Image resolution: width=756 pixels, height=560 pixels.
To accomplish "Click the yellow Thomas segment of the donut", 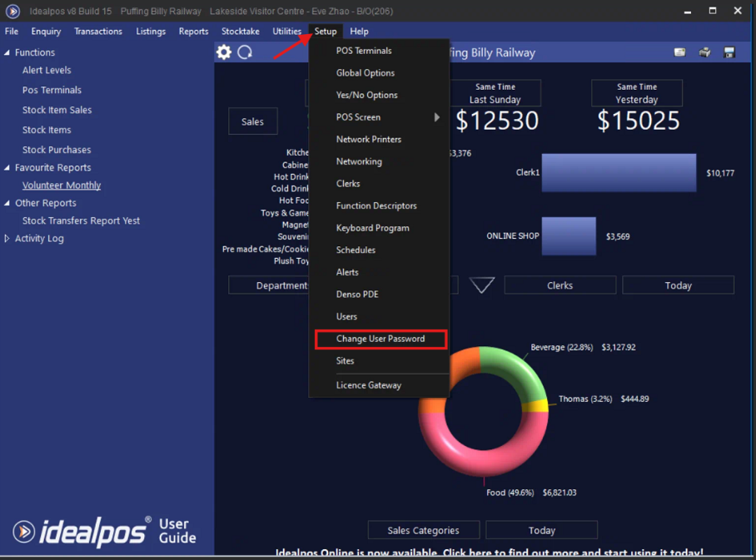I will (x=535, y=406).
